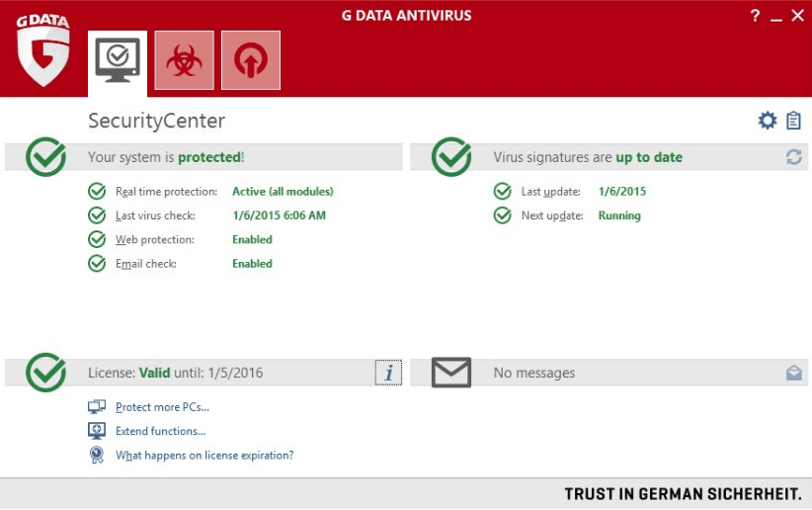Viewport: 812px width, 510px height.
Task: Click the Email check status icon
Action: [97, 263]
